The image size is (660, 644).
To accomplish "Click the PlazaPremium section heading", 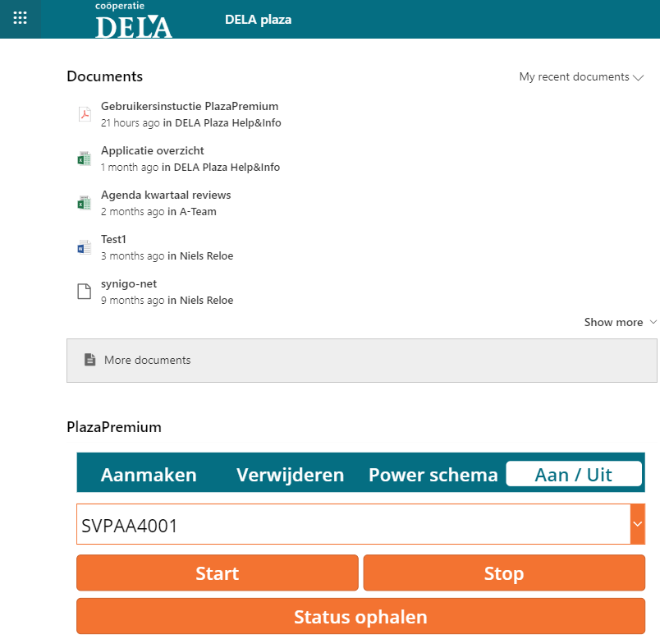I will click(x=114, y=427).
